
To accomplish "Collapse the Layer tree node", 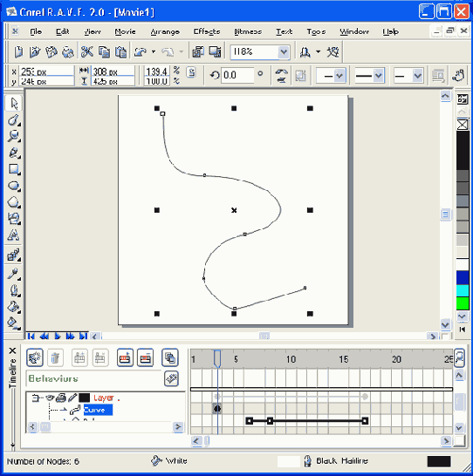I will coord(35,398).
